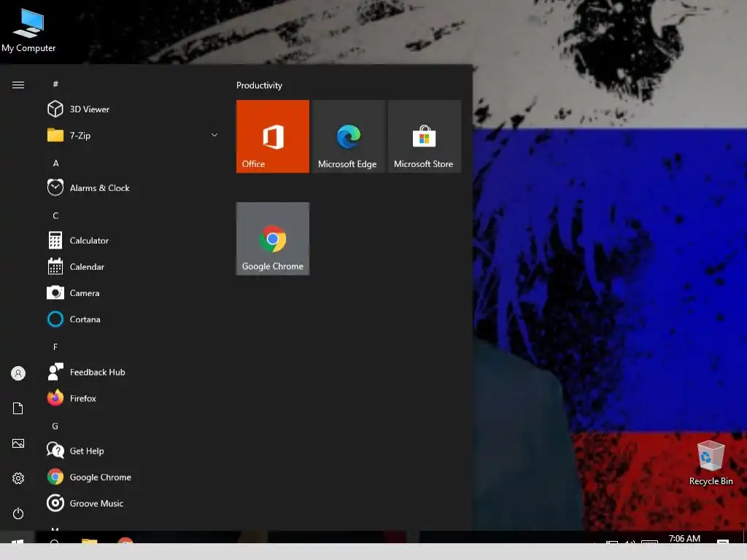Viewport: 747px width, 560px height.
Task: Open the Calculator app icon
Action: pyautogui.click(x=55, y=240)
